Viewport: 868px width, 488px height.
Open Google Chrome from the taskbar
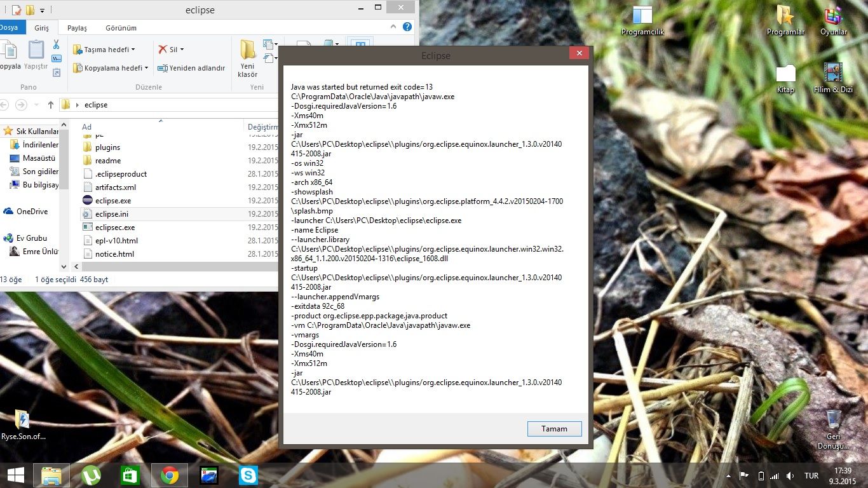(169, 475)
